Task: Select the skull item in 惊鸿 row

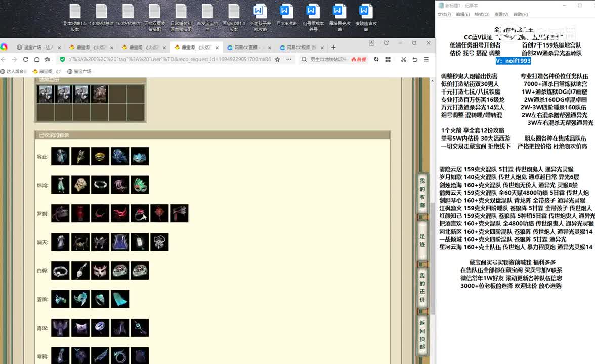Action: click(x=80, y=185)
